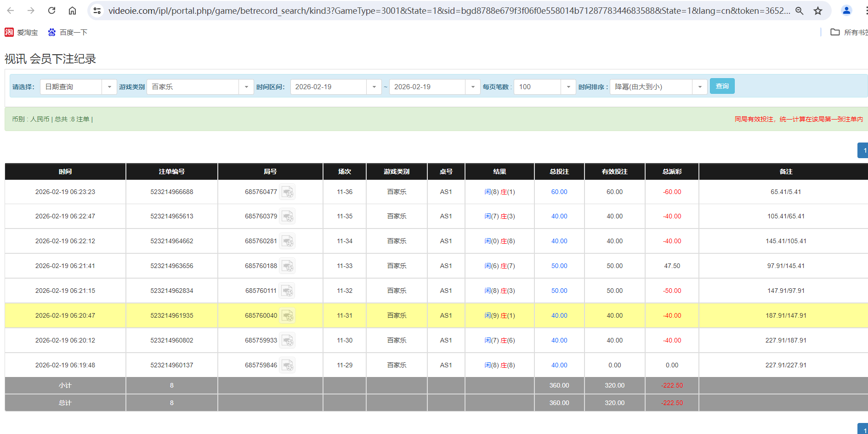Click the replay icon for round 685759846
Viewport: 868px width, 434px height.
288,365
